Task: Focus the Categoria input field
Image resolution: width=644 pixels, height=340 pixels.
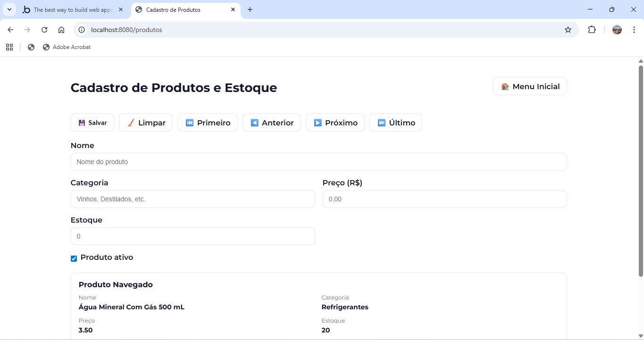Action: [x=192, y=199]
